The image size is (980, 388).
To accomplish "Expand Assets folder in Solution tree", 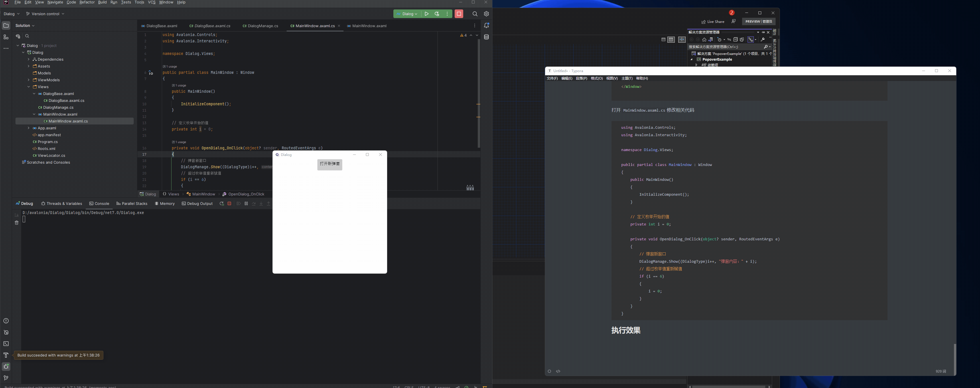I will pos(29,66).
